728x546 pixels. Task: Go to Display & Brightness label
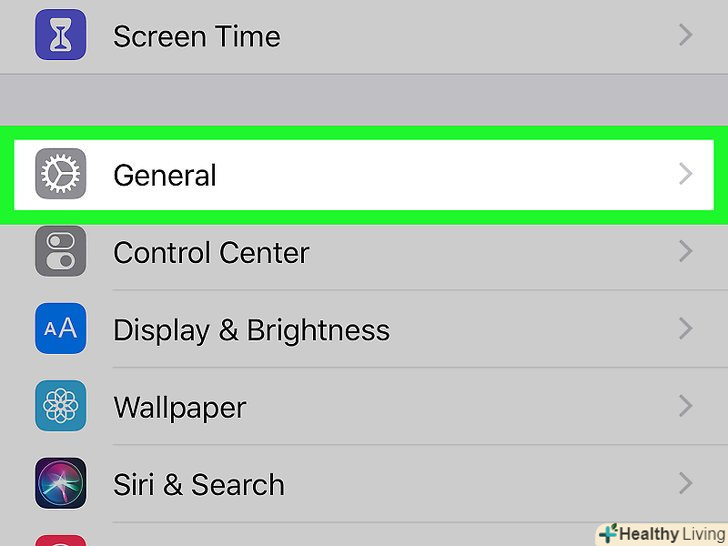[251, 329]
